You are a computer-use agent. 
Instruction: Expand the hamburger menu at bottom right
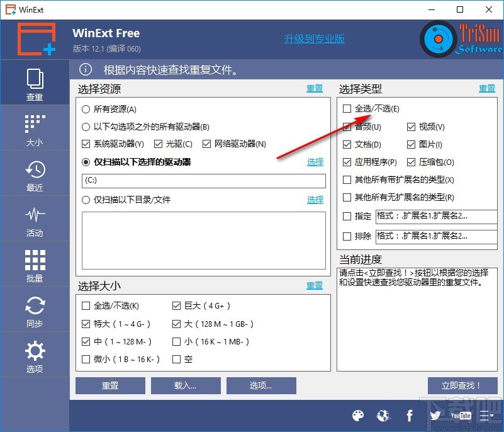point(487,416)
